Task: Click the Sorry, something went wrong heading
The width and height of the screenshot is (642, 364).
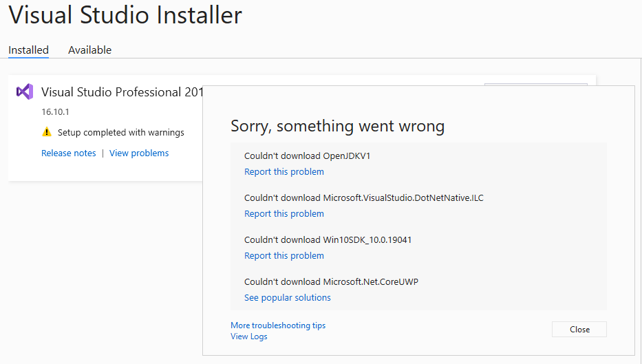Action: (337, 126)
